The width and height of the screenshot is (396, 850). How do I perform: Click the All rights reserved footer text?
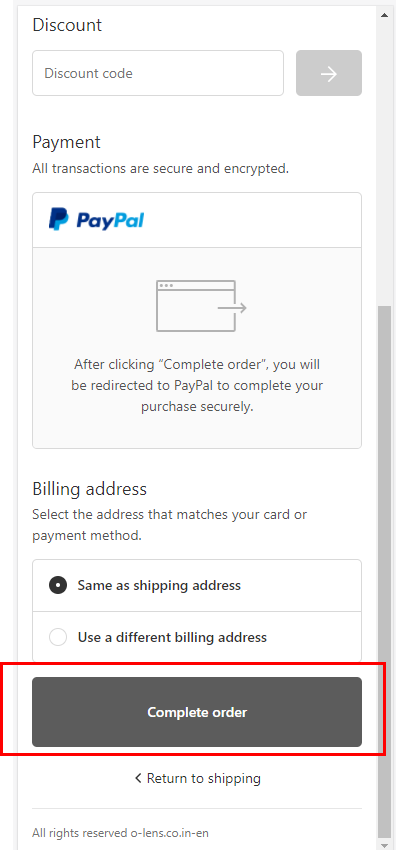point(120,833)
